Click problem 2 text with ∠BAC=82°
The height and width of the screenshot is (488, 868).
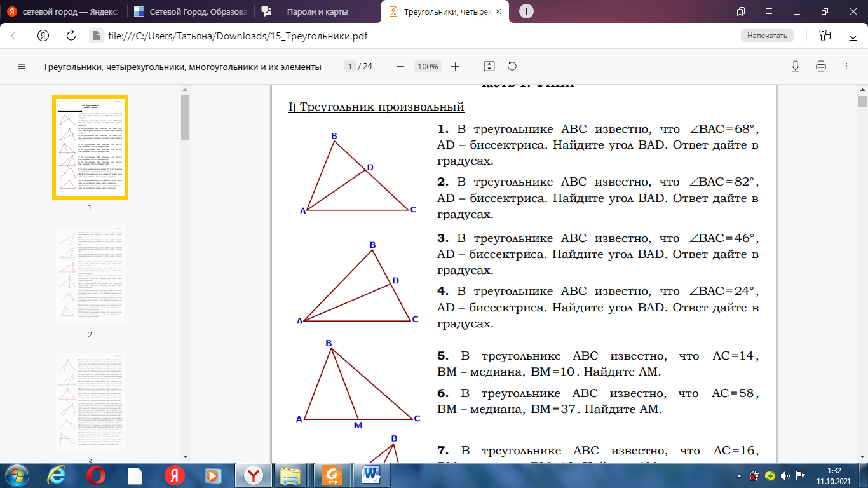pos(598,198)
